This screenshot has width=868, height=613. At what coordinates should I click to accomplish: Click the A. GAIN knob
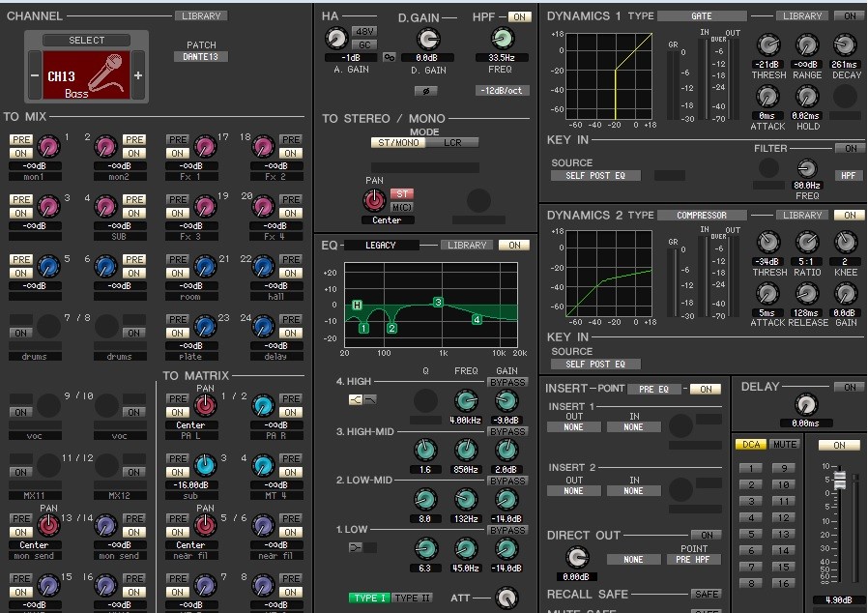point(336,39)
